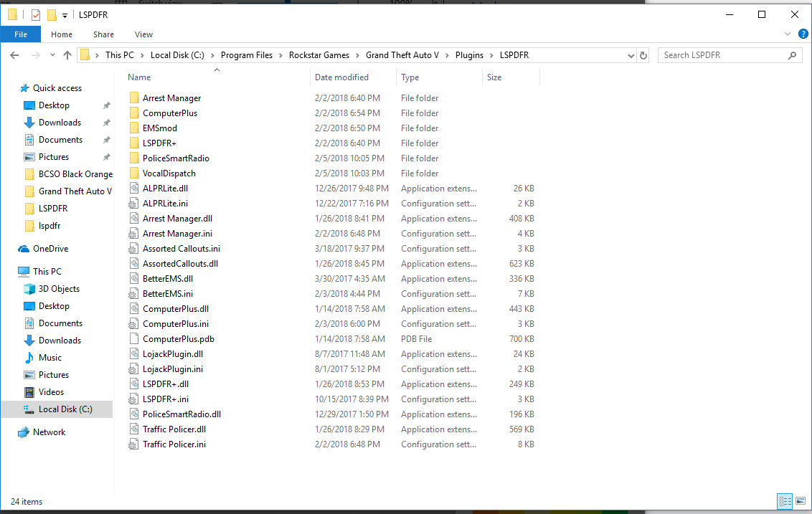The width and height of the screenshot is (812, 514).
Task: Navigate to Rockstar Games in the address bar
Action: 319,55
